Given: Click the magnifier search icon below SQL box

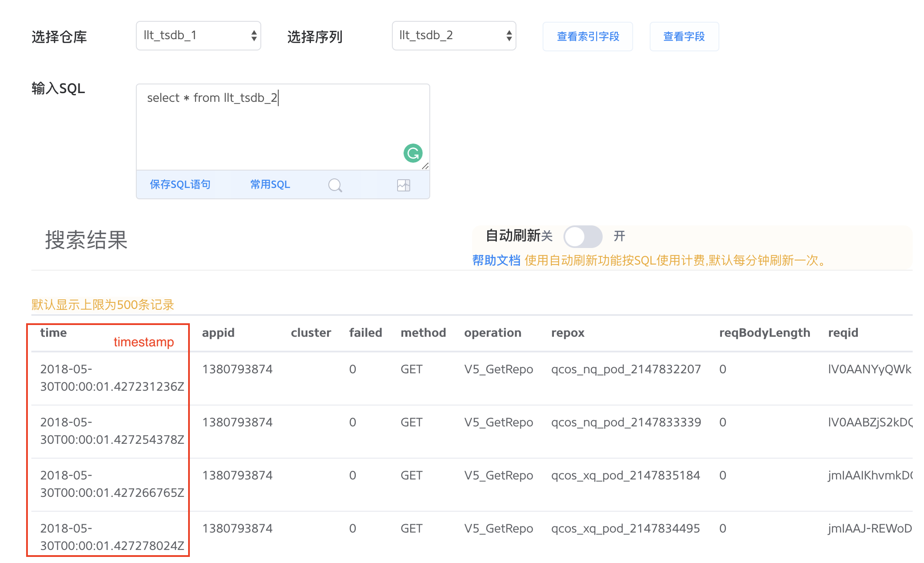Looking at the screenshot, I should tap(335, 185).
